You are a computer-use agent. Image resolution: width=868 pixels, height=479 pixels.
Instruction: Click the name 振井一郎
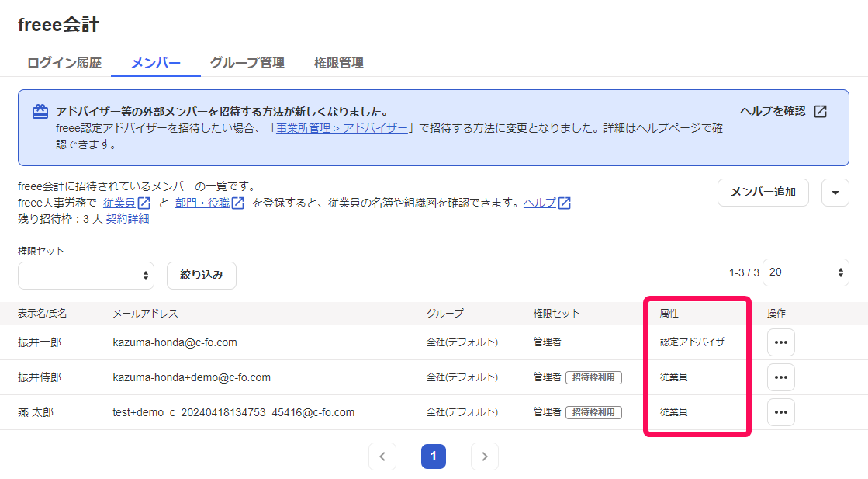coord(40,342)
